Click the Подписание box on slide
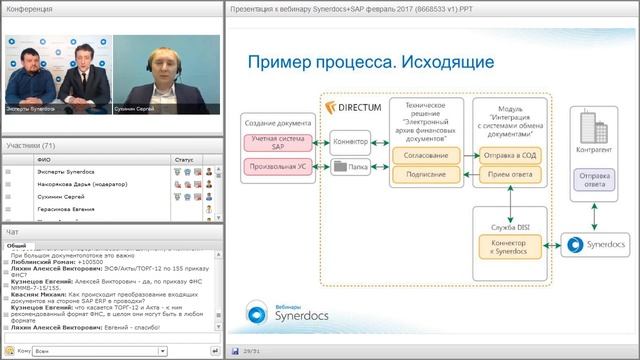640x360 pixels. (x=426, y=174)
